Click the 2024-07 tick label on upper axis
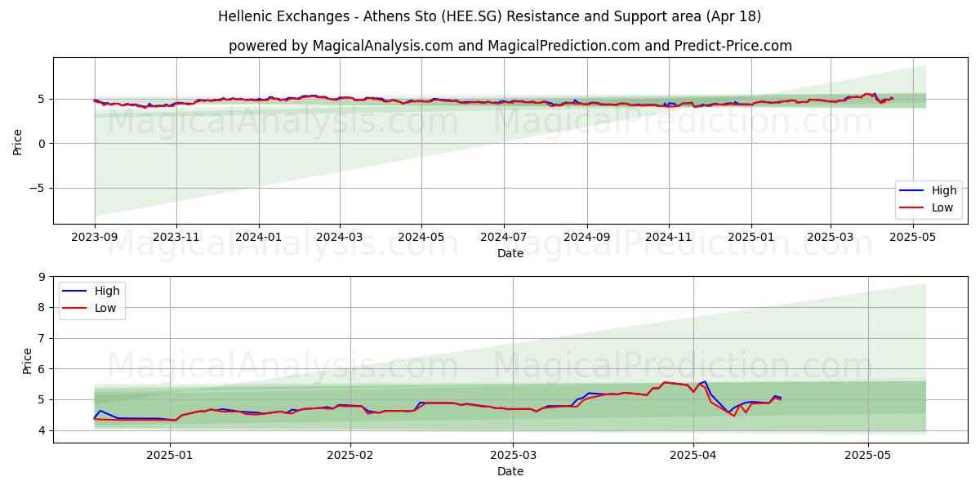980x490 pixels. 503,238
